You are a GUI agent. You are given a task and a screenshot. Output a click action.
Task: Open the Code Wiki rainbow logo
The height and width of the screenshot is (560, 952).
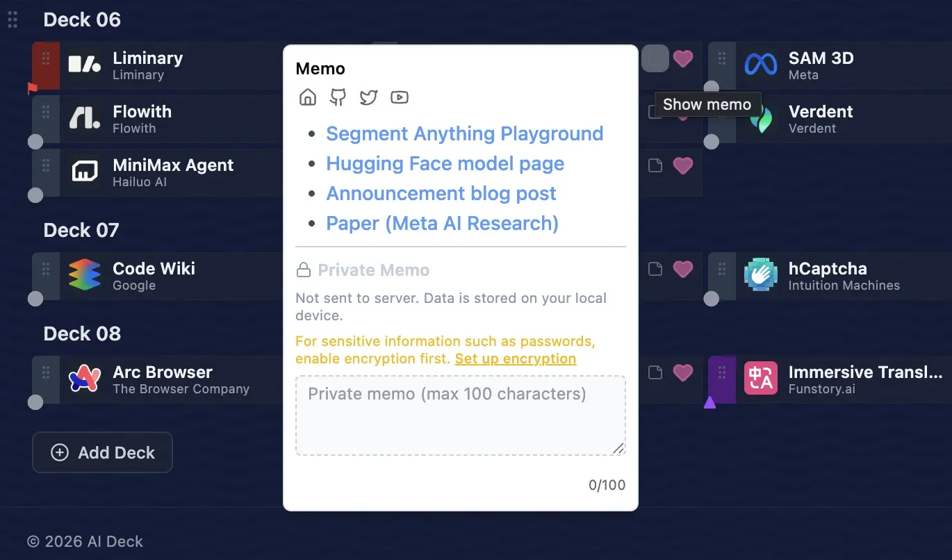click(x=85, y=276)
